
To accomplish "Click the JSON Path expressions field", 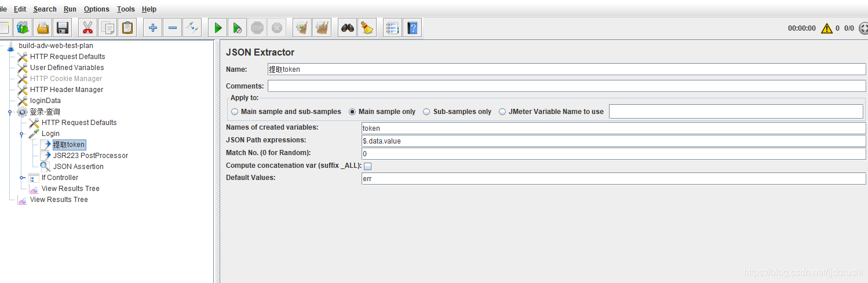I will point(614,141).
